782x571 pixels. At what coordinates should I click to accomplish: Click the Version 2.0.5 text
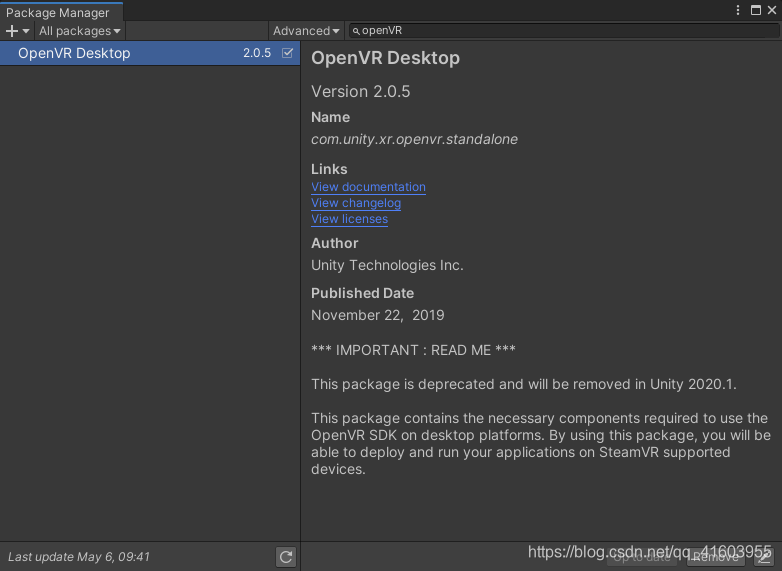pyautogui.click(x=361, y=91)
